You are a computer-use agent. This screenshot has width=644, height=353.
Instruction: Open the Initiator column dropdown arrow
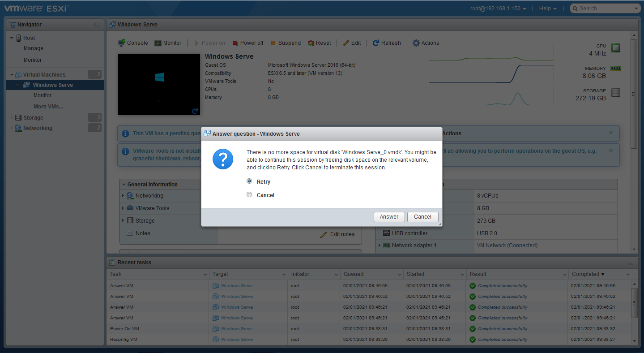[x=337, y=275]
